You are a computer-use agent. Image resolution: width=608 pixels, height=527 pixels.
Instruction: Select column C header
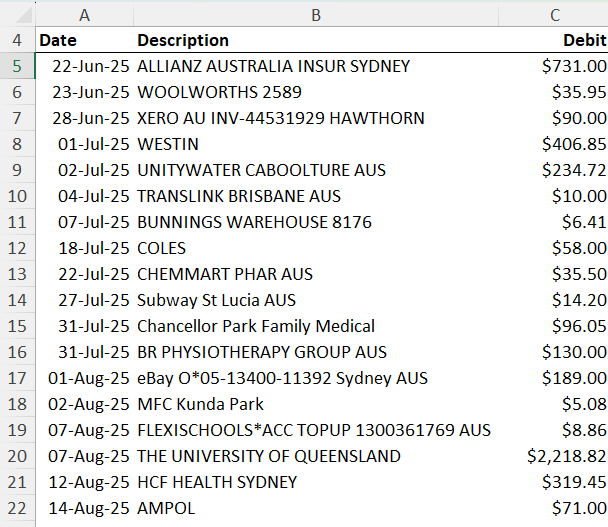pyautogui.click(x=553, y=15)
